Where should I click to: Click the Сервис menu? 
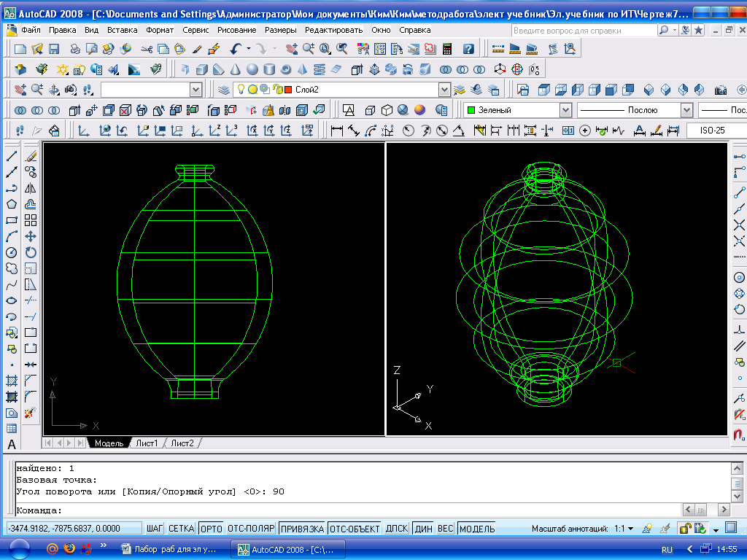196,30
